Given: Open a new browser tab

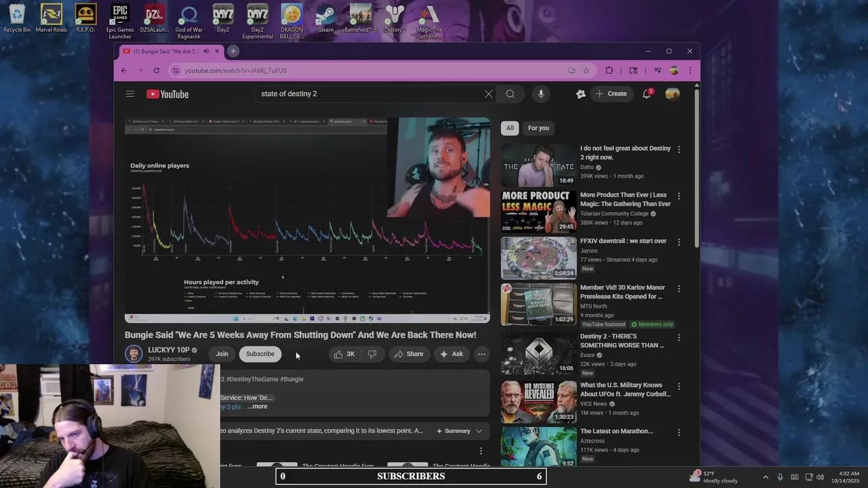Looking at the screenshot, I should 233,52.
